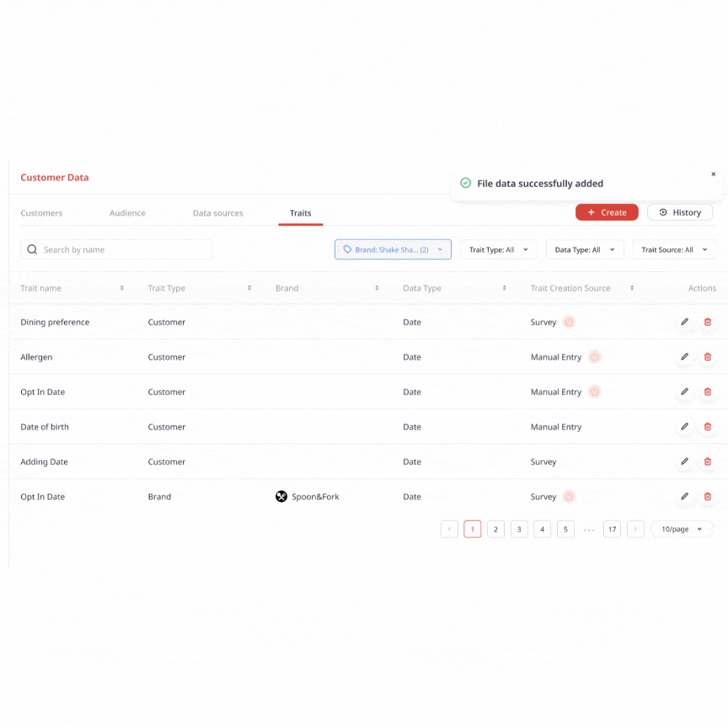Delete the Allergen trait

coord(708,356)
